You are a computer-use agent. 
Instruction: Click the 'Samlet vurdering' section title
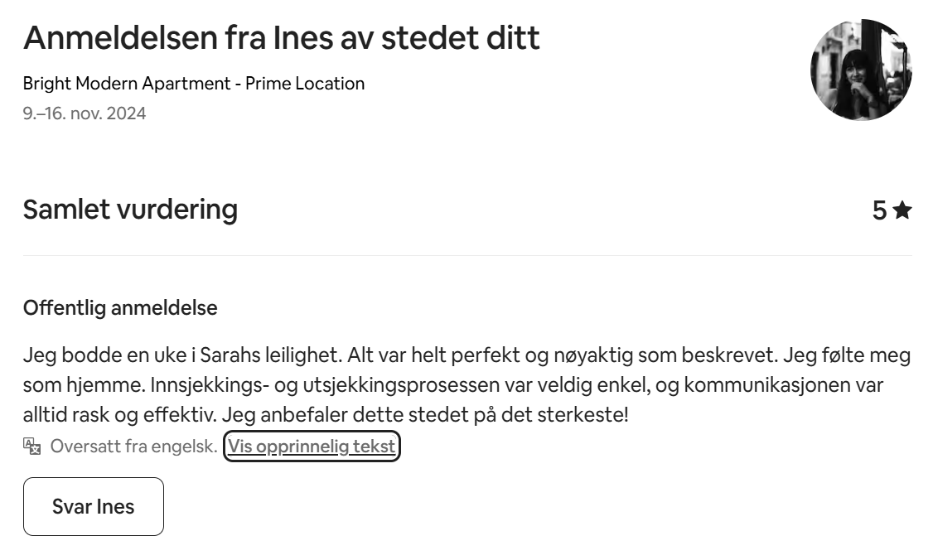point(130,210)
